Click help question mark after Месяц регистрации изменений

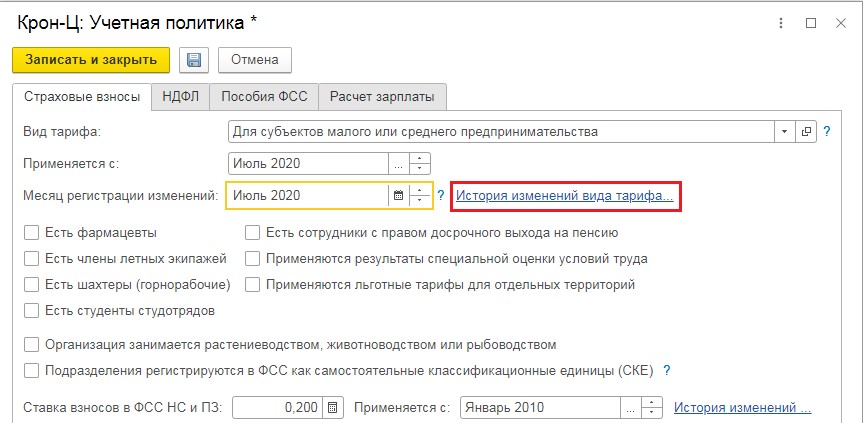point(441,196)
